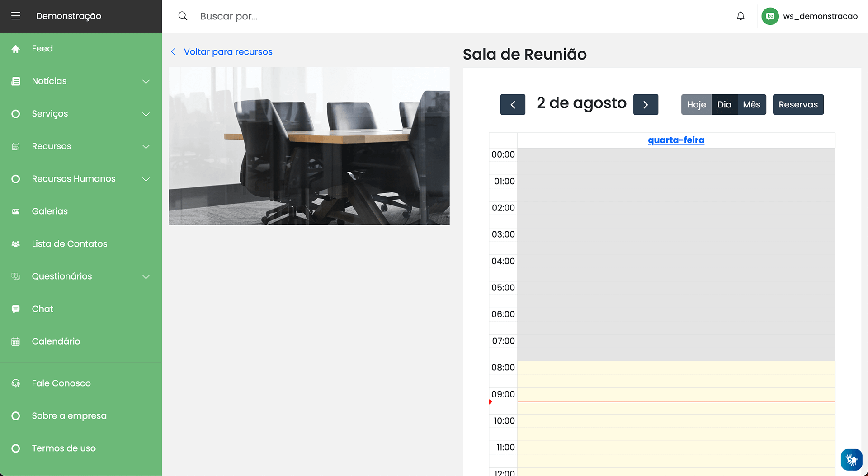Click Voltar para recursos link
The width and height of the screenshot is (868, 476).
pos(228,52)
